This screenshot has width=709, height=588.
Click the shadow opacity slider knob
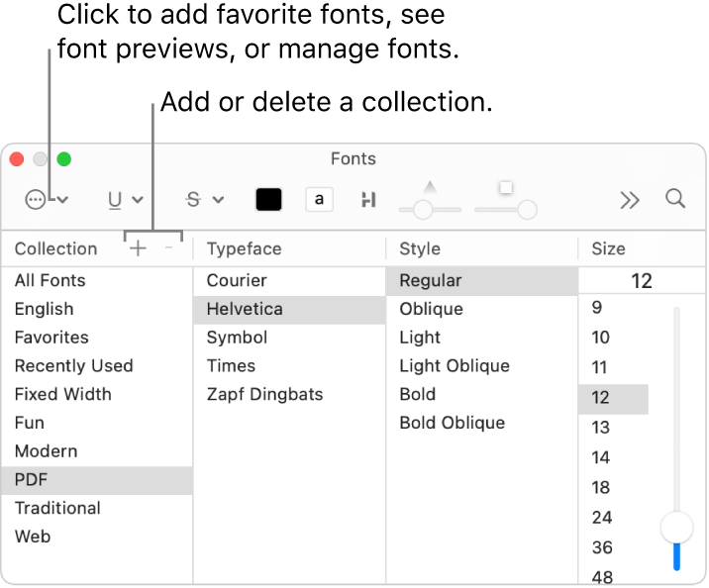point(423,209)
